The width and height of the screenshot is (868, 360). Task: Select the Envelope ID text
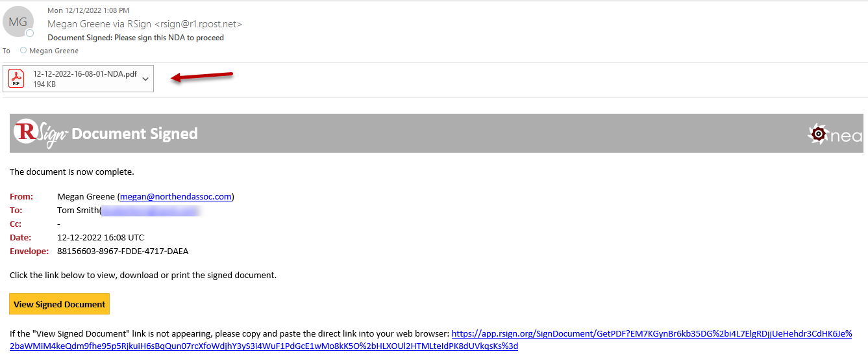click(x=123, y=251)
